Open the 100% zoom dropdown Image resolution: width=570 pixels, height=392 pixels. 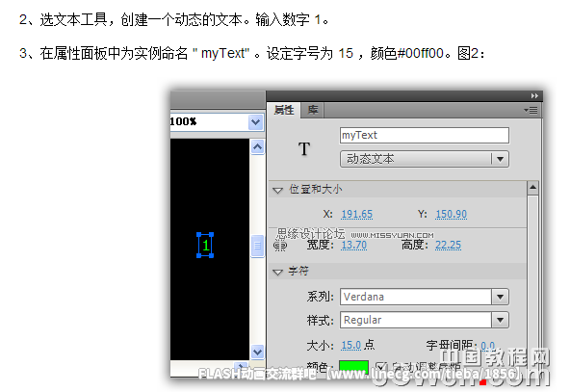pyautogui.click(x=255, y=121)
